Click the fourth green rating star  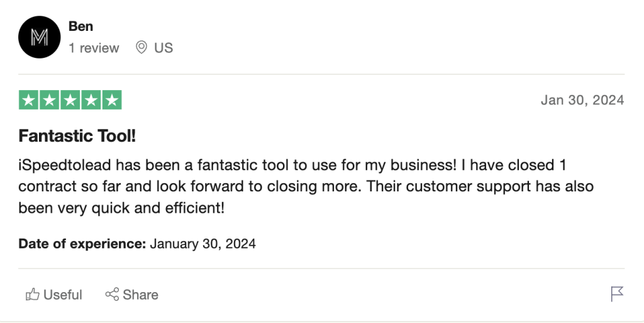tap(91, 100)
